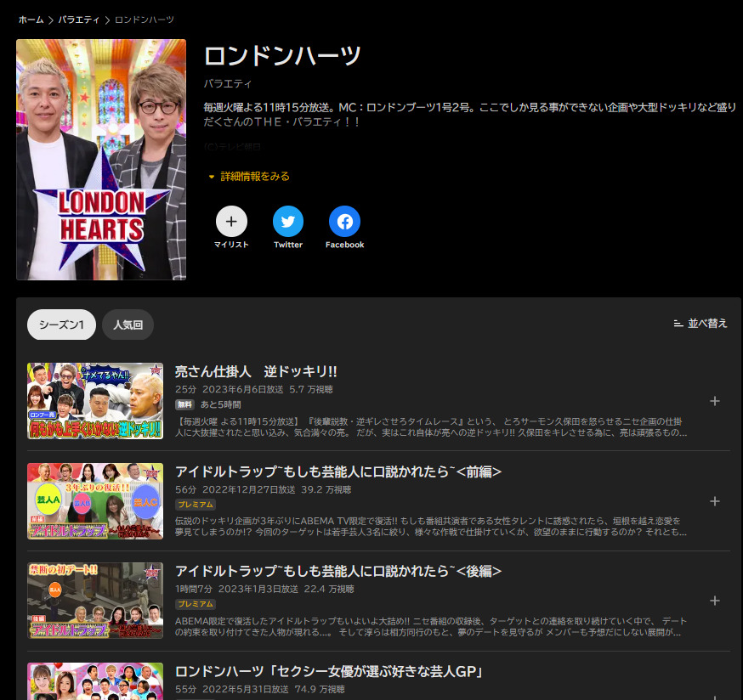Switch to the 人気回 tab
Image resolution: width=743 pixels, height=700 pixels.
pyautogui.click(x=128, y=325)
